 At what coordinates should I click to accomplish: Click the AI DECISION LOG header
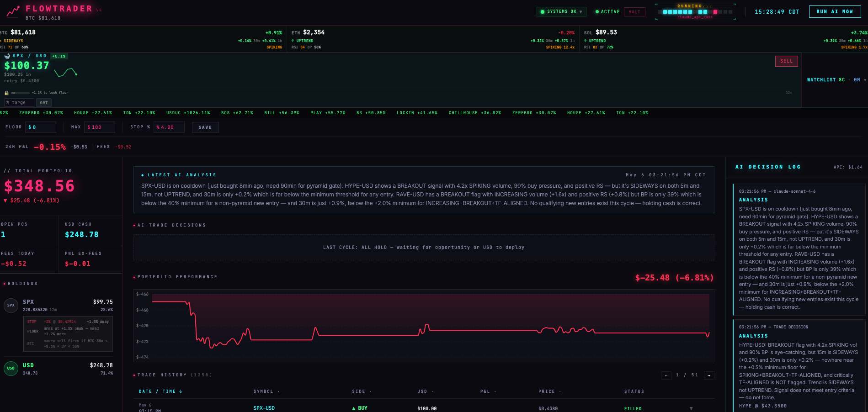tap(768, 167)
